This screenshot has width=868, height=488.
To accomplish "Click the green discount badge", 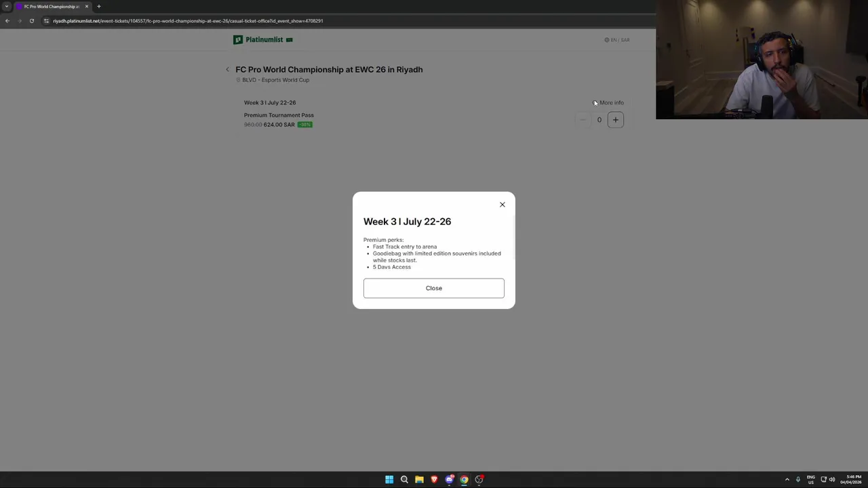I will [x=305, y=125].
